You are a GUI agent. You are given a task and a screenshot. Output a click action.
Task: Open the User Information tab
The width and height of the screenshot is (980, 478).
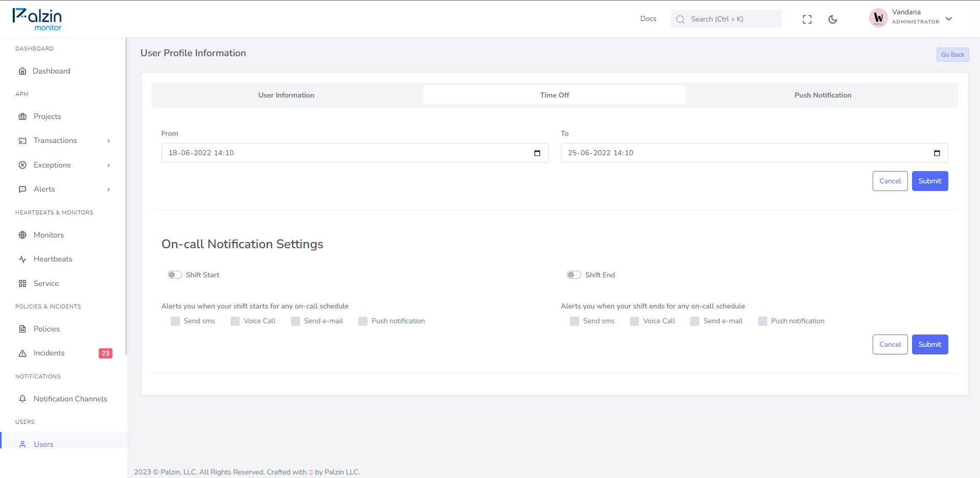click(x=286, y=95)
